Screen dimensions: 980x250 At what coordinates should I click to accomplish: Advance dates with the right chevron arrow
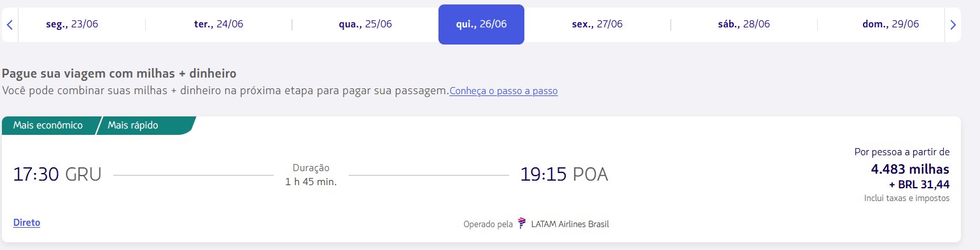[953, 25]
